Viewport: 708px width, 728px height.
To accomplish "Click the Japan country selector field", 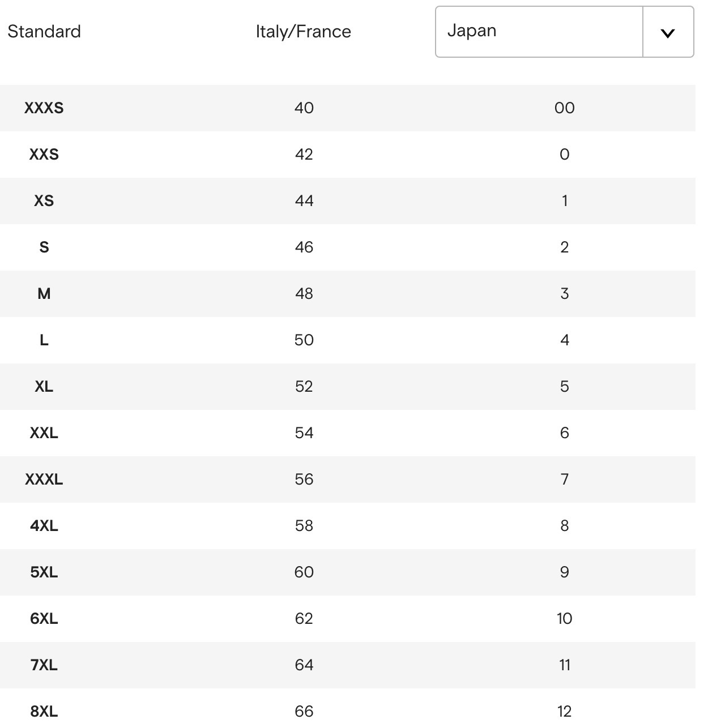I will click(x=564, y=32).
